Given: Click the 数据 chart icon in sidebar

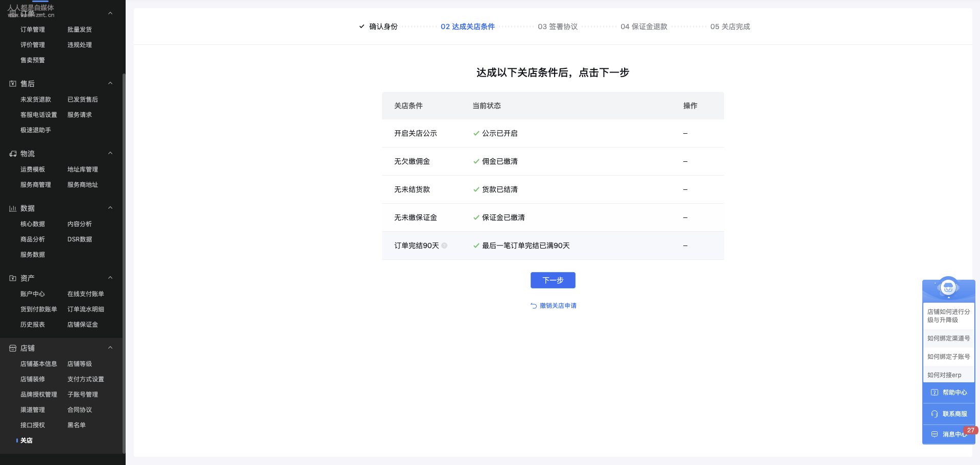Looking at the screenshot, I should (13, 208).
